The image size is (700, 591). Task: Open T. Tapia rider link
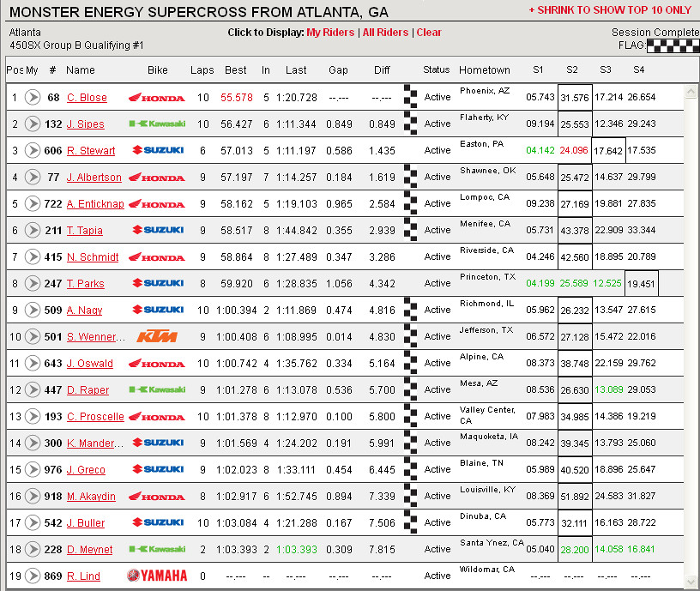tap(84, 231)
